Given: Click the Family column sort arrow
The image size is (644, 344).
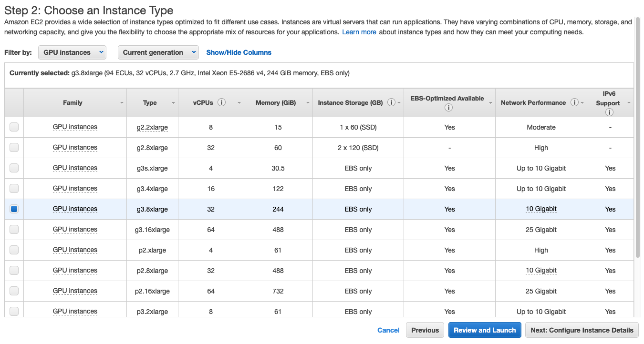Looking at the screenshot, I should click(122, 103).
